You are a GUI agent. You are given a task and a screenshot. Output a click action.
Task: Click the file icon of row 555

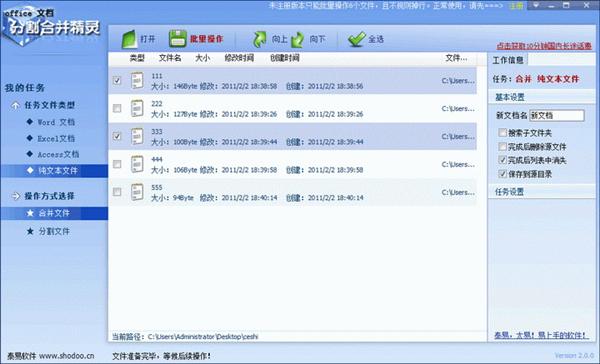[137, 192]
